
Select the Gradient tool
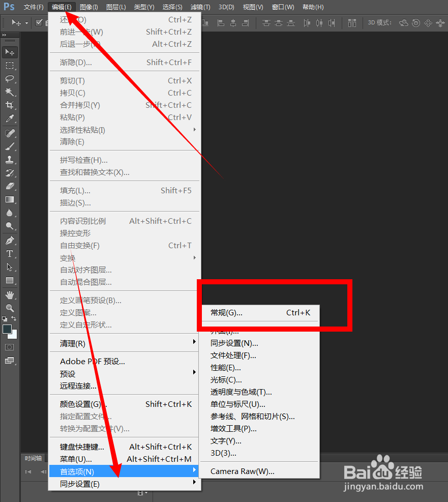click(10, 200)
